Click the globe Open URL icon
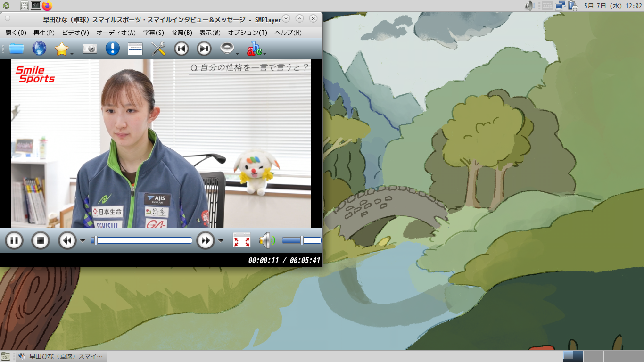 click(x=39, y=49)
